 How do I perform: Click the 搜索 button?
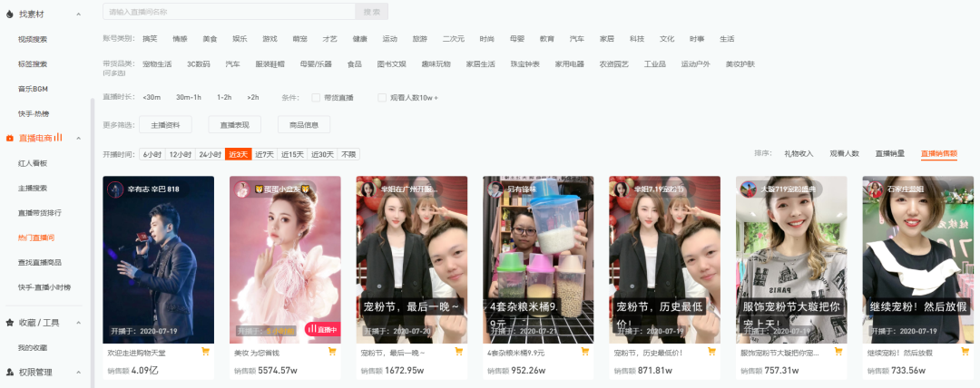pyautogui.click(x=372, y=11)
